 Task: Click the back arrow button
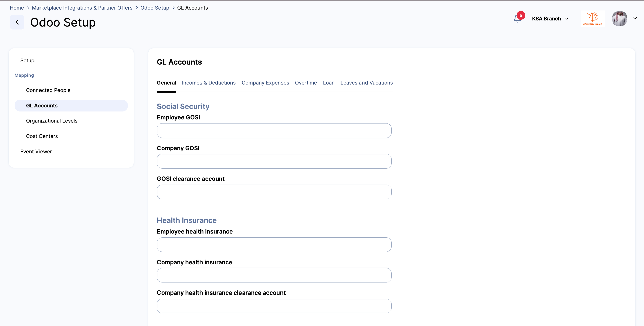point(17,22)
